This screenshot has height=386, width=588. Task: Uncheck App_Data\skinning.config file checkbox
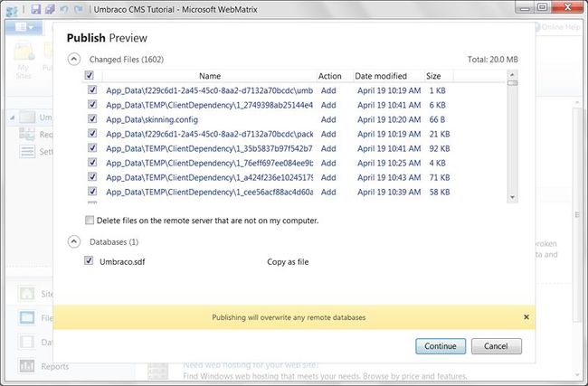(x=92, y=119)
